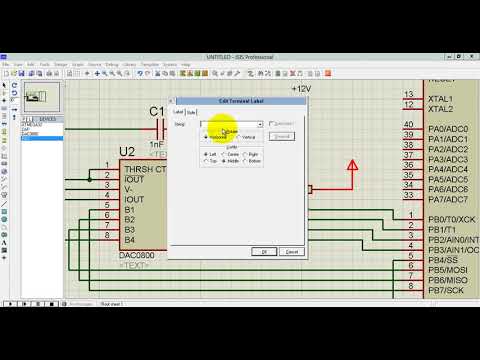The height and width of the screenshot is (360, 480).
Task: Click the Block Copy icon
Action: click(x=183, y=73)
